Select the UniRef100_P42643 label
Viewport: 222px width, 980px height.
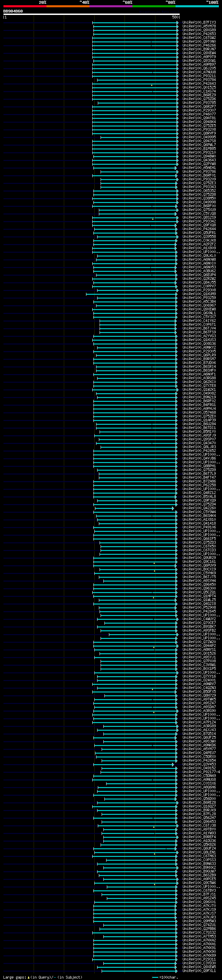(199, 84)
